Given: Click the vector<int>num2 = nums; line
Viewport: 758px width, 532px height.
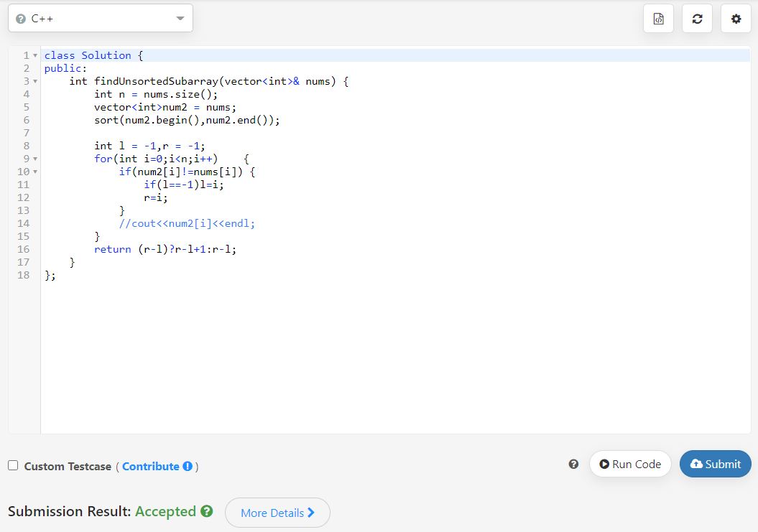Looking at the screenshot, I should pos(165,107).
